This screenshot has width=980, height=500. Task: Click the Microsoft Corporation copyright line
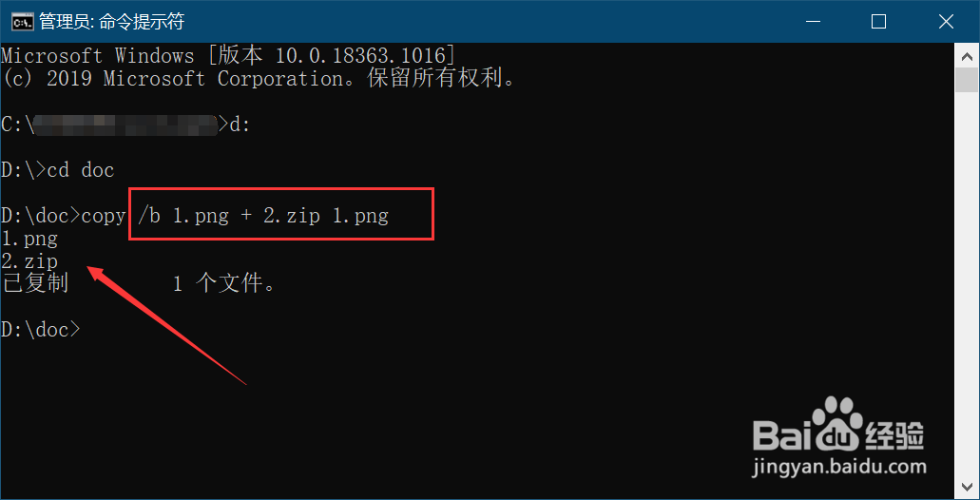point(259,79)
